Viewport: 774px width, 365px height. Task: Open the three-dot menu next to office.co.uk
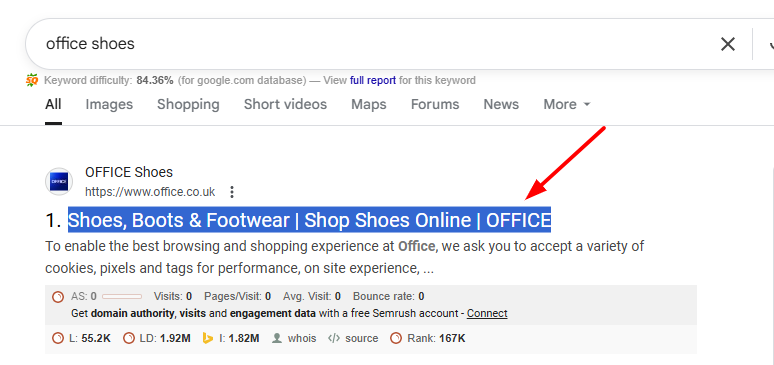232,192
